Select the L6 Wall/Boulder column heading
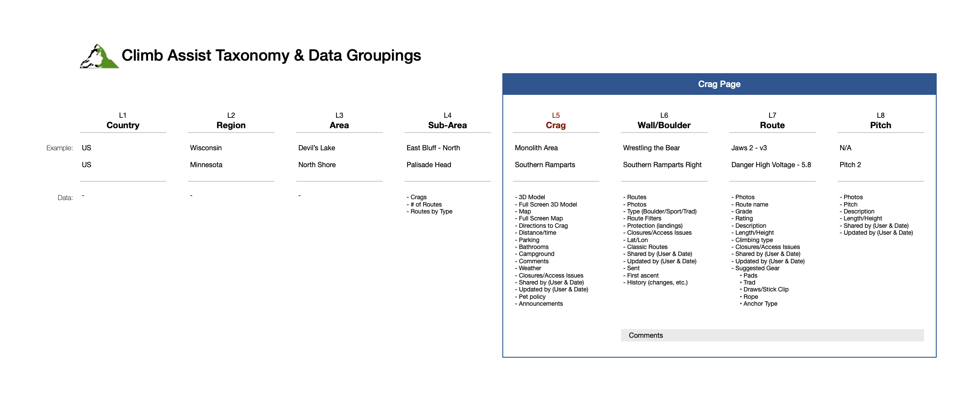Viewport: 980px width, 401px height. (x=664, y=121)
